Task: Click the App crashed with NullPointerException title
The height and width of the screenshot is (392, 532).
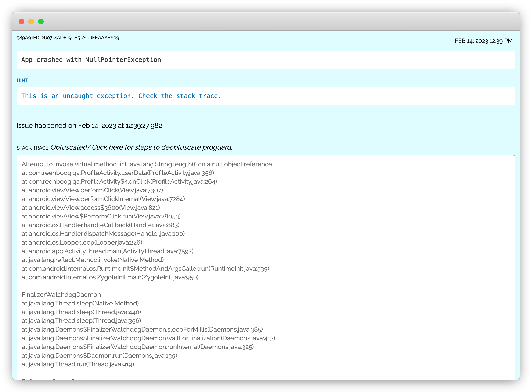Action: click(x=91, y=60)
